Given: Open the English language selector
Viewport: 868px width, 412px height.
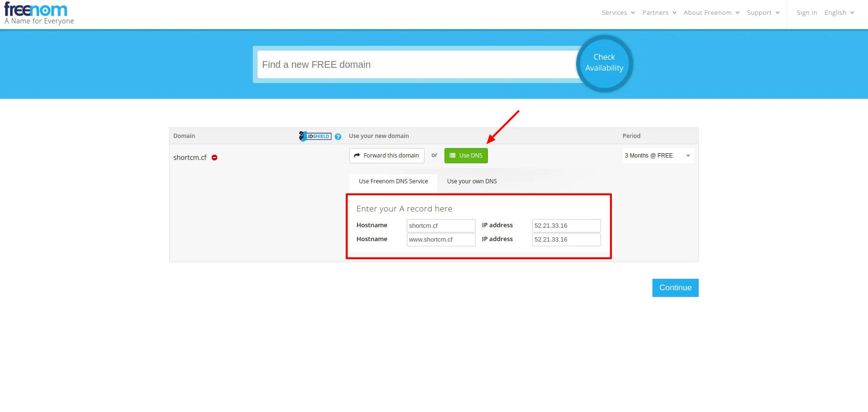Looking at the screenshot, I should [x=839, y=13].
